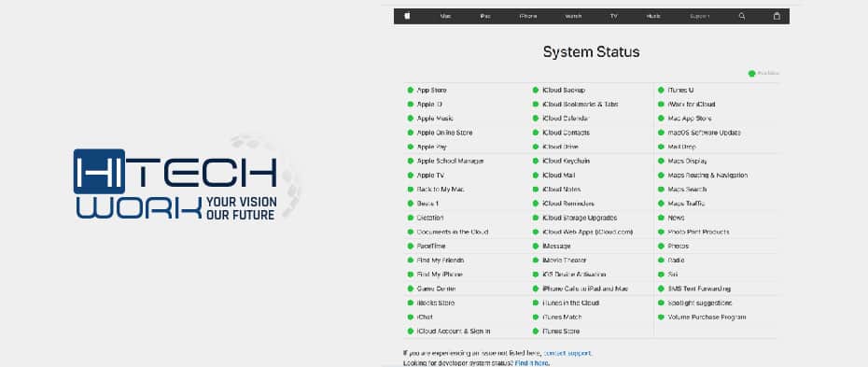Click the Find My iPhone entry
The width and height of the screenshot is (868, 367).
point(435,275)
